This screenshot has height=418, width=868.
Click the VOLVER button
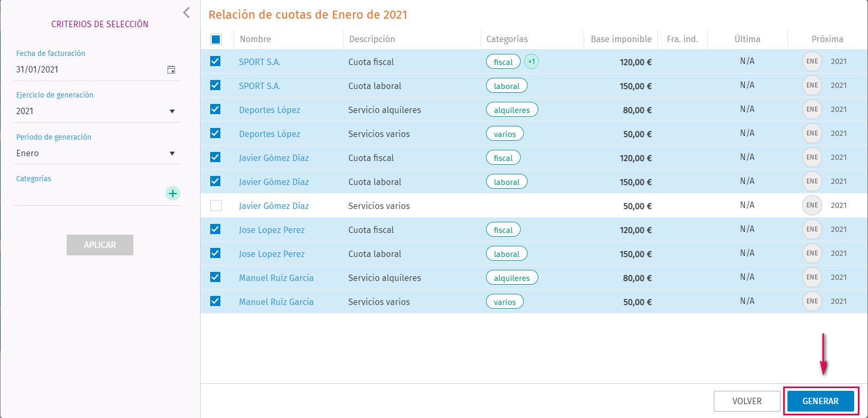[x=747, y=401]
